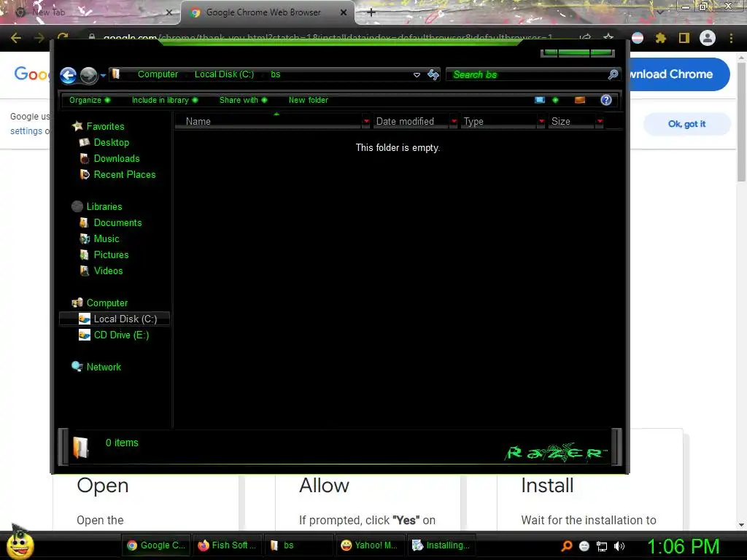Sort by the Name column header
This screenshot has height=560, width=747.
pyautogui.click(x=268, y=122)
